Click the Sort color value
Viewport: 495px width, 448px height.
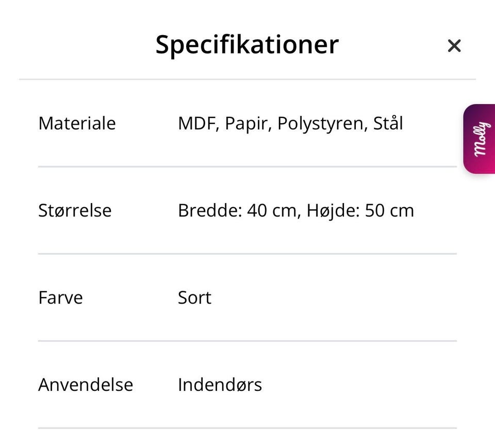click(x=194, y=297)
